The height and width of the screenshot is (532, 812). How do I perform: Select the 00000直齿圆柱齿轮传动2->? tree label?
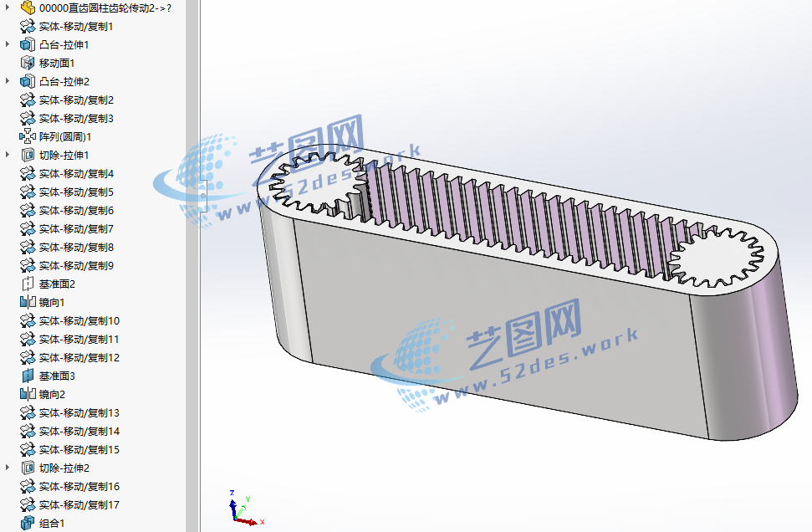(105, 8)
